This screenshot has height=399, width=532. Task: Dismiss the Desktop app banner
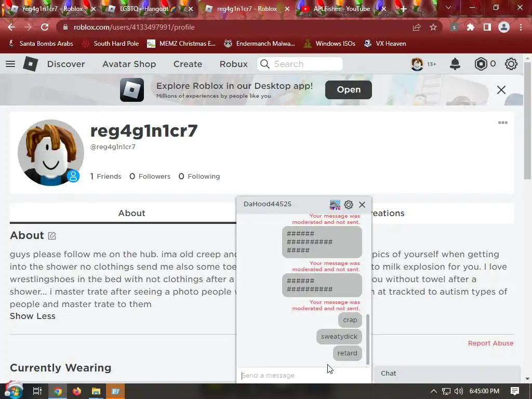point(501,90)
